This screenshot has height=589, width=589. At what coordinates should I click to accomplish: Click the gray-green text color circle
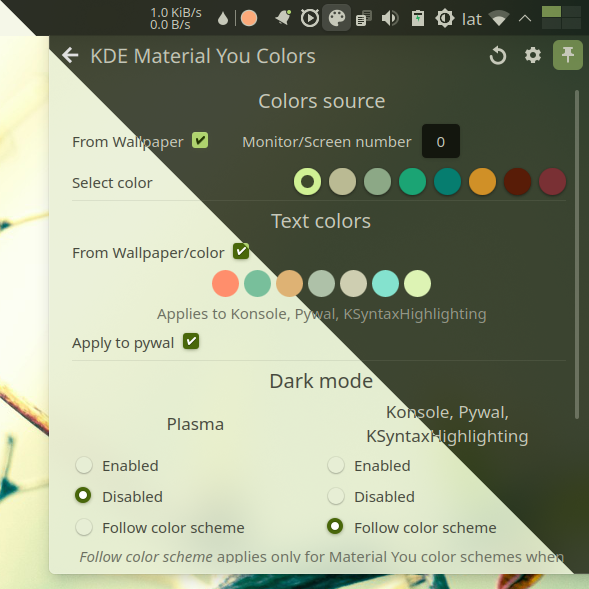coord(321,284)
